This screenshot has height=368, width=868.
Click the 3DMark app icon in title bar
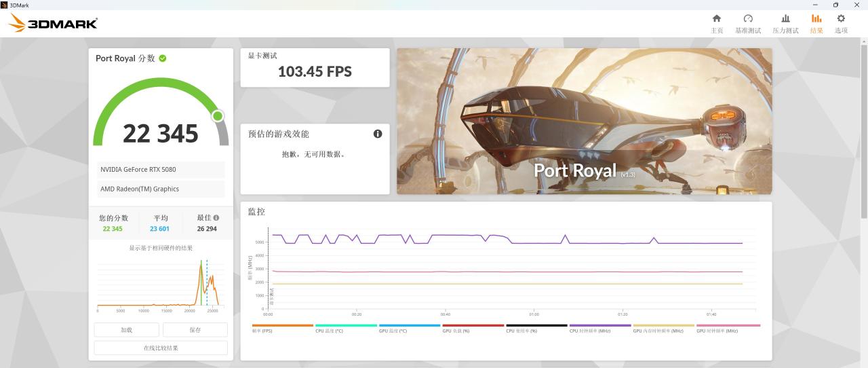tap(5, 5)
